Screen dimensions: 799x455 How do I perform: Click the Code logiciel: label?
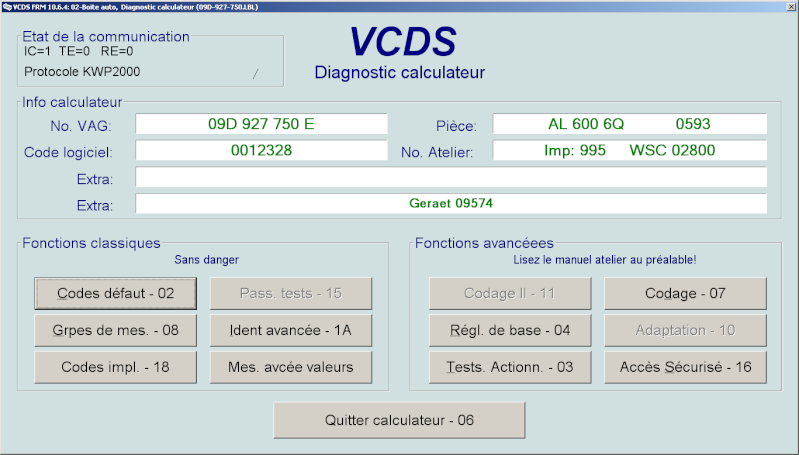68,152
